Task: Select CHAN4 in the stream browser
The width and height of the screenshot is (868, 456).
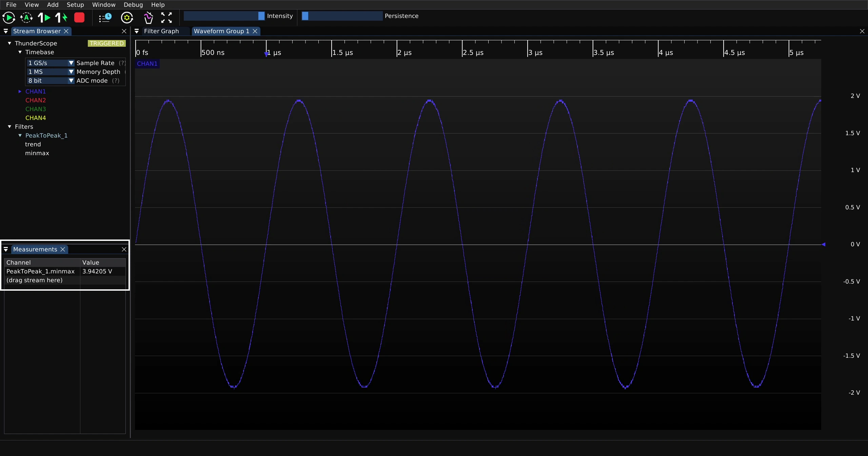Action: 36,118
